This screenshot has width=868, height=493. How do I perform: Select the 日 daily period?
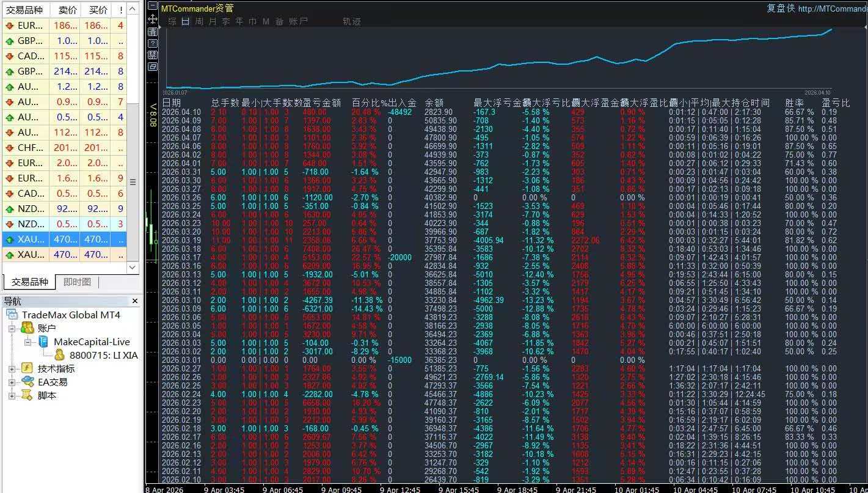pyautogui.click(x=185, y=21)
